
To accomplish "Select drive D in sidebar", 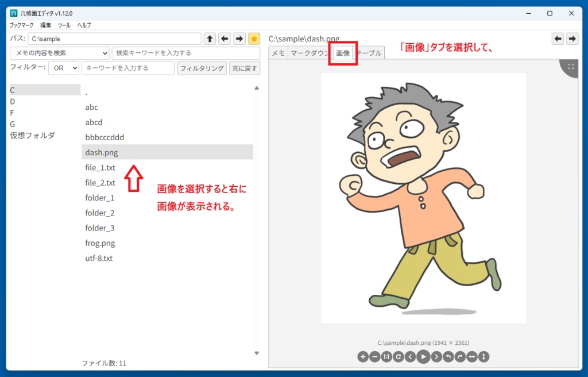I will click(x=45, y=101).
